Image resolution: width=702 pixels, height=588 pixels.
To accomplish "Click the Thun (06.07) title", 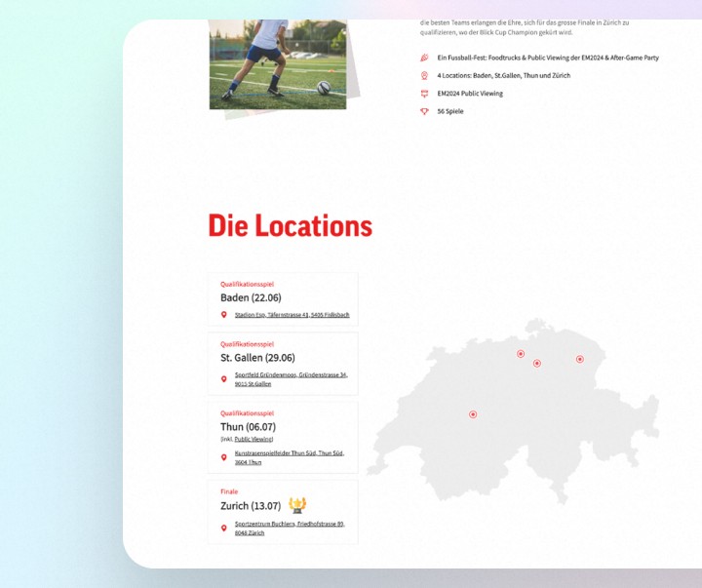I will [x=248, y=427].
